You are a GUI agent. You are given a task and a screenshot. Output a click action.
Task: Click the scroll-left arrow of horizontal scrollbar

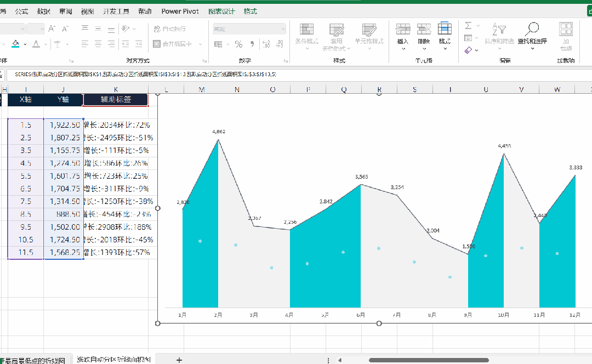click(340, 360)
